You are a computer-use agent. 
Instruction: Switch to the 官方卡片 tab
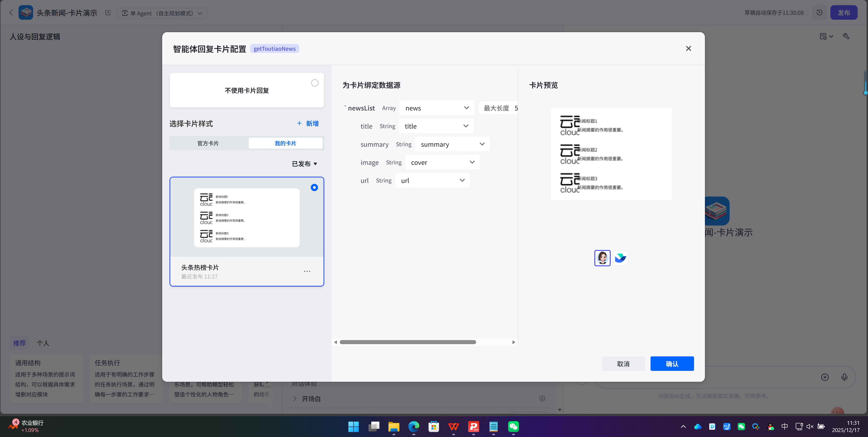pos(207,143)
